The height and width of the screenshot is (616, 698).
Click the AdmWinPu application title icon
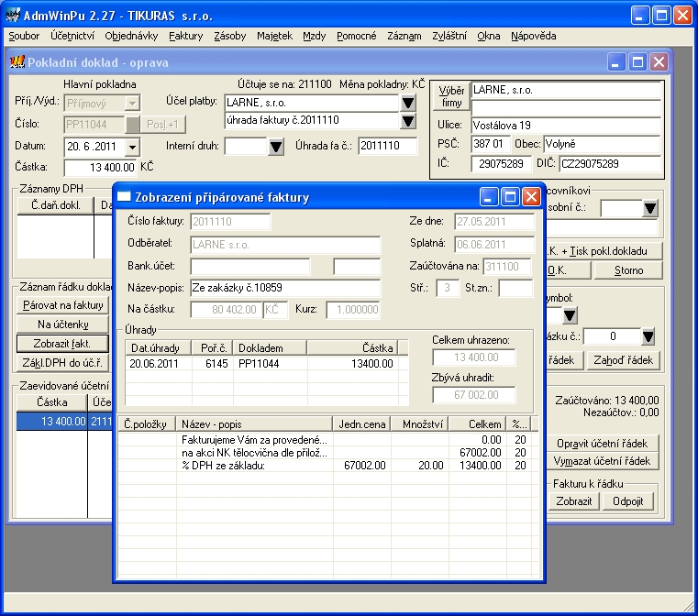13,15
